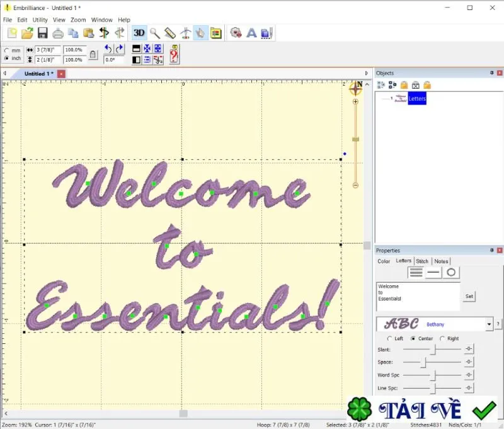This screenshot has width=504, height=429.
Task: Copy the selected object
Action: pos(73,33)
